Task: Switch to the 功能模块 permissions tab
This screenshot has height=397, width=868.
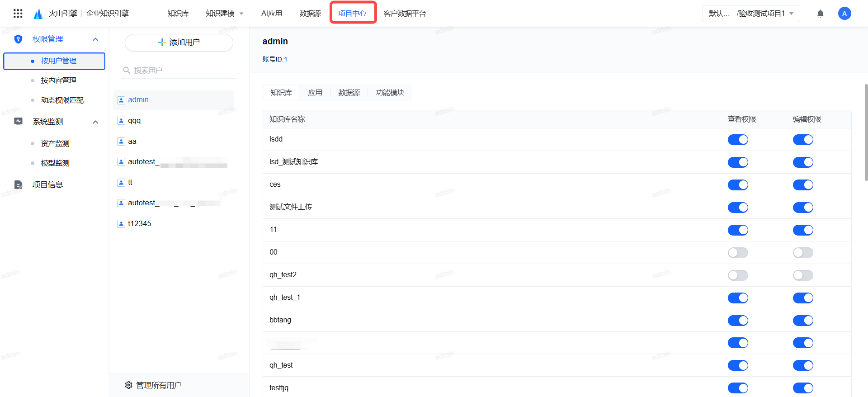Action: (390, 93)
